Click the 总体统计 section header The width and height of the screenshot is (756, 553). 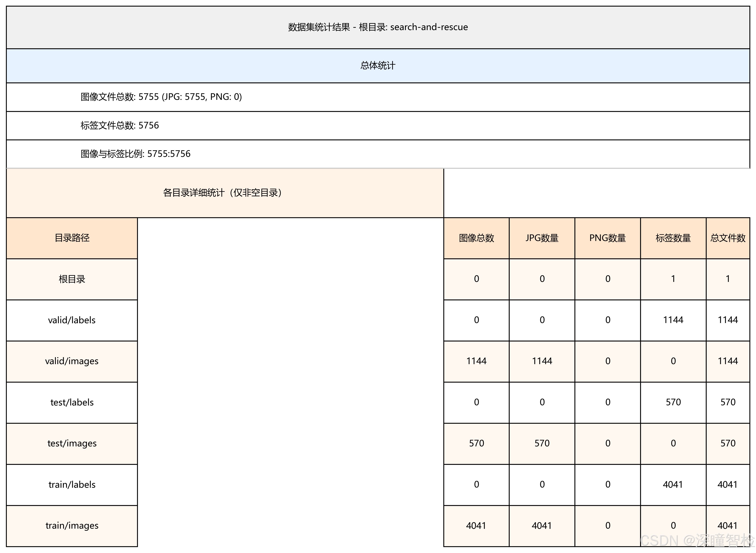(378, 66)
